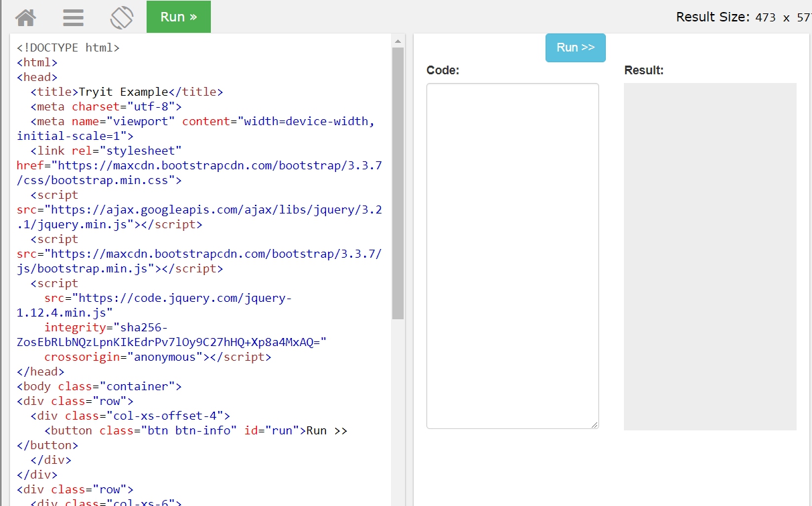This screenshot has width=812, height=506.
Task: Go to the W3Schools home icon
Action: [25, 17]
